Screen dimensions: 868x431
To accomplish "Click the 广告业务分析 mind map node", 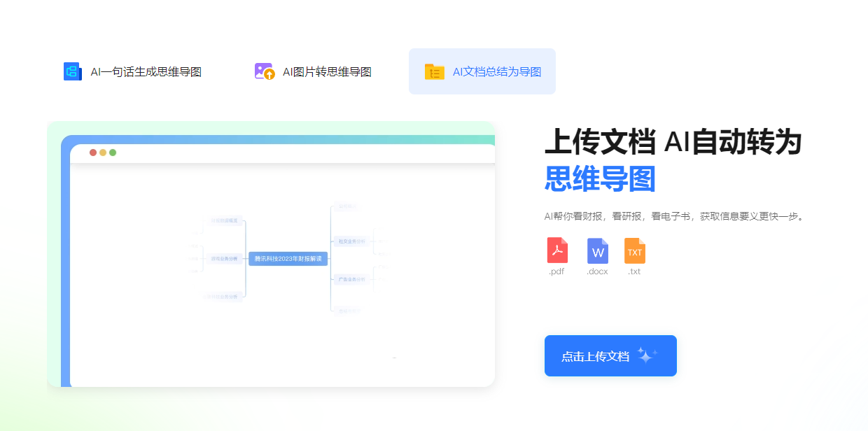I will 351,279.
